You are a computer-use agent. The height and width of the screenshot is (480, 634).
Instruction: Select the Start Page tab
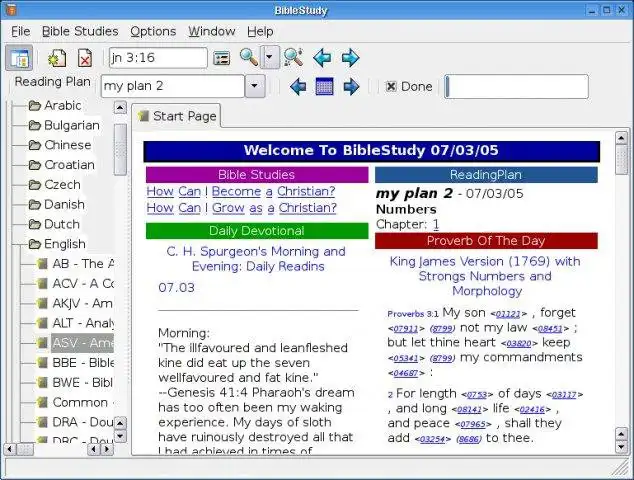pos(177,116)
